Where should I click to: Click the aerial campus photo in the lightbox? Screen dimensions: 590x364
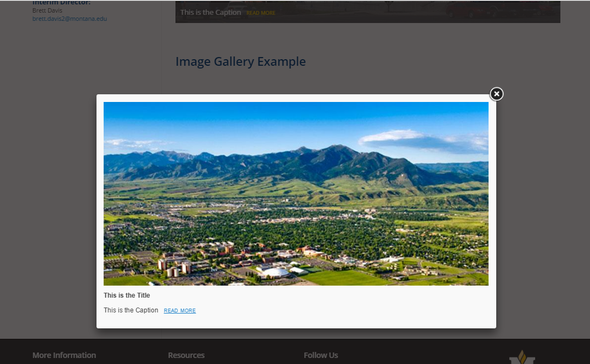pos(296,194)
